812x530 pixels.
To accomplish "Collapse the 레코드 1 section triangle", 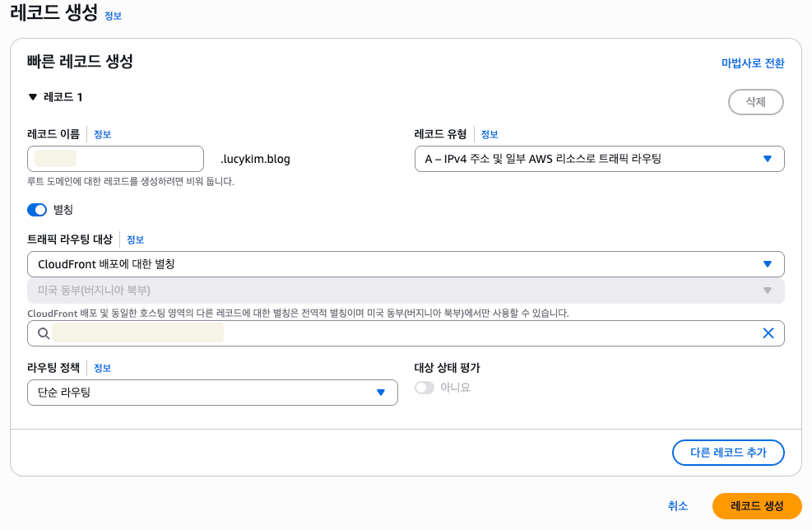I will tap(33, 97).
